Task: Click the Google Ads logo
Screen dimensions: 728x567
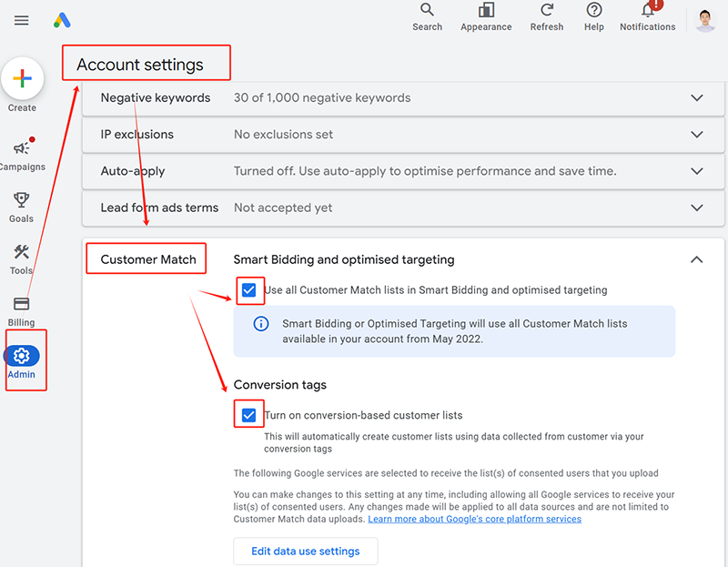Action: [62, 20]
